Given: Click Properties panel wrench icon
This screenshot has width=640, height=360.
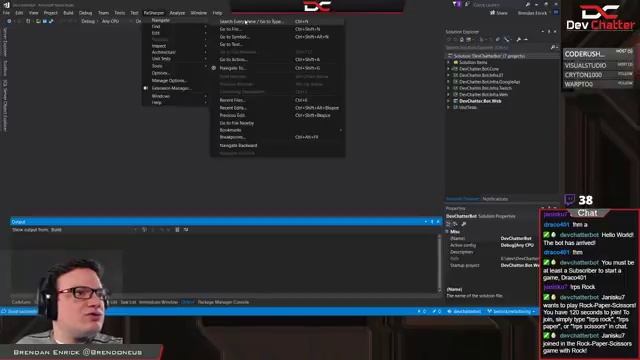Looking at the screenshot, I should (x=464, y=224).
